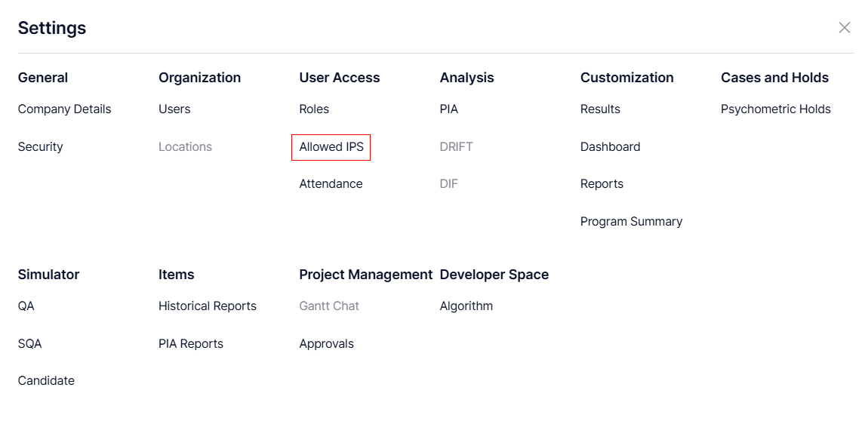Go to Security settings

click(40, 147)
